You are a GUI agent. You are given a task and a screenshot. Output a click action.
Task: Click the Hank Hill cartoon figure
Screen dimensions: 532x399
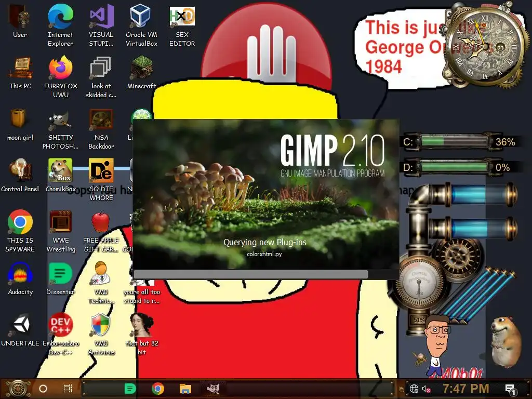coord(437,344)
